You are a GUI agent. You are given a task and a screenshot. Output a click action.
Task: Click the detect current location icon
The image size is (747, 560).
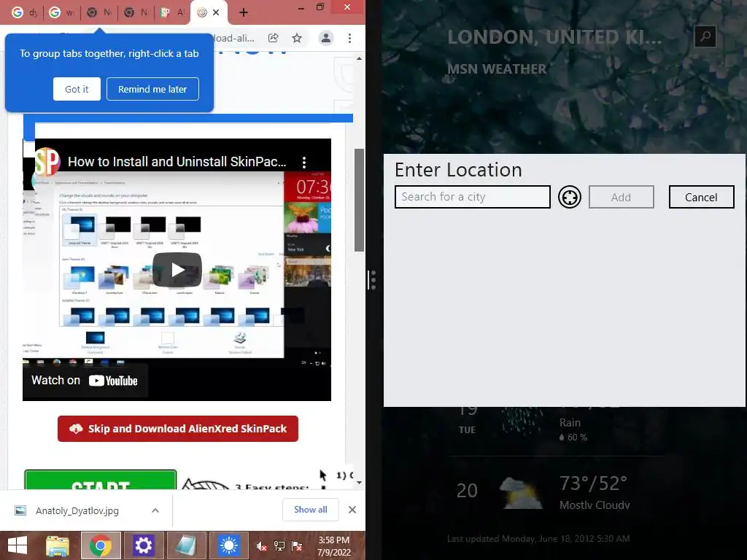tap(569, 197)
